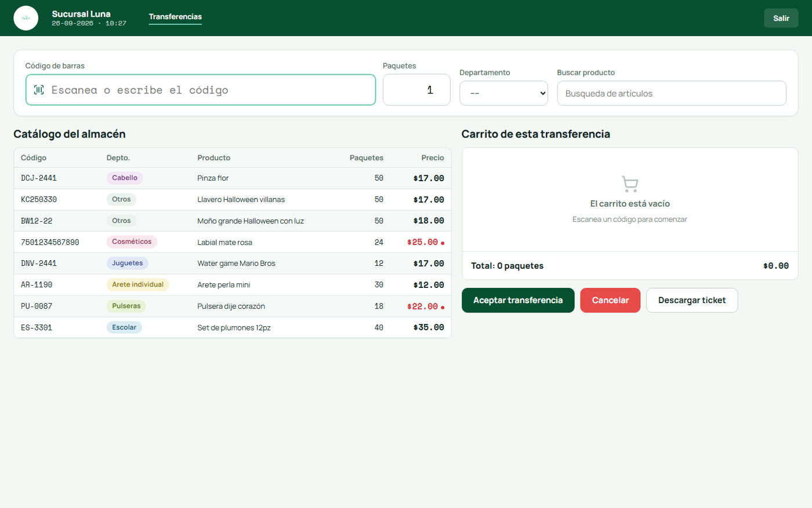The height and width of the screenshot is (508, 812).
Task: Click product Arete perla mini
Action: click(x=224, y=285)
